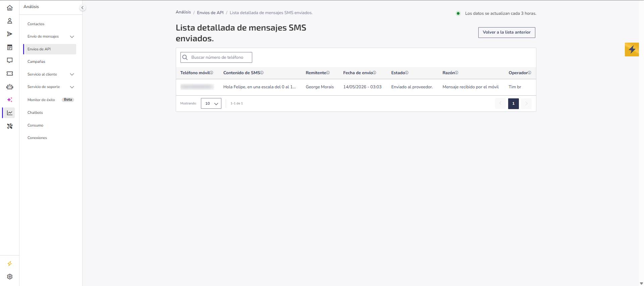Expand Servicio de soporte submenu
This screenshot has width=644, height=286.
tap(72, 87)
